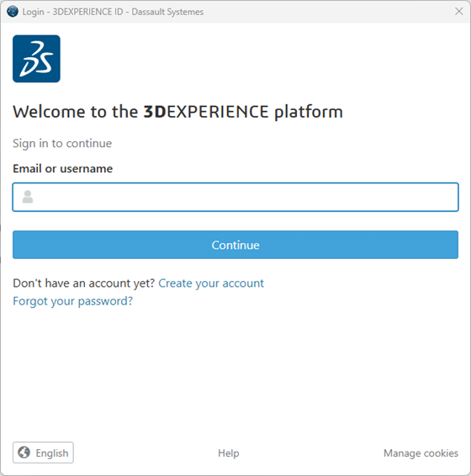This screenshot has width=471, height=476.
Task: Open the English language selector
Action: click(x=43, y=452)
